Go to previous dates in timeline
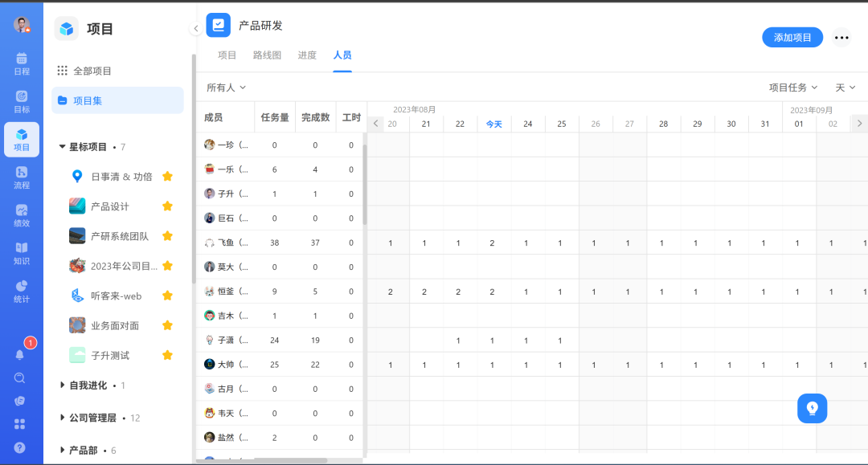Viewport: 868px width, 465px height. click(x=376, y=124)
